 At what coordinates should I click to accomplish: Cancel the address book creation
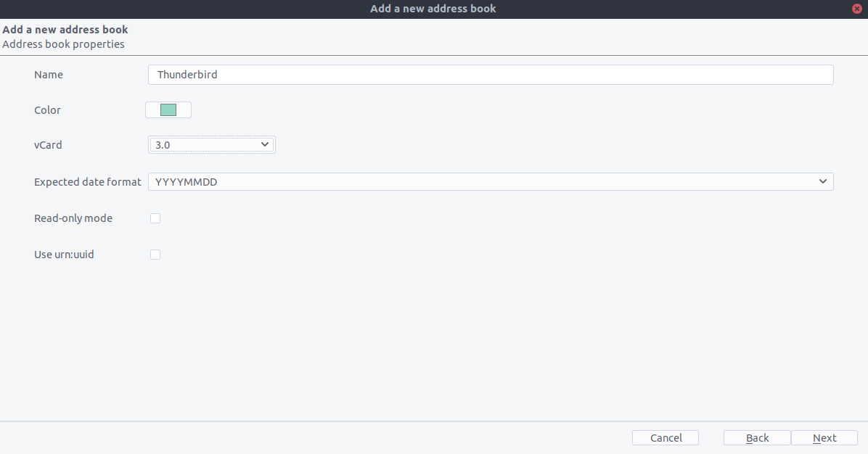(665, 437)
